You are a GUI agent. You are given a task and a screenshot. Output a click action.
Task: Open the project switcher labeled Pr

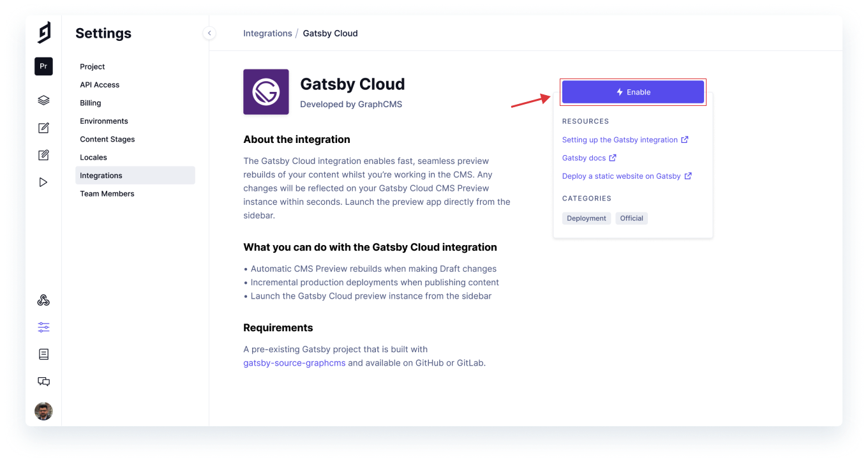click(43, 66)
